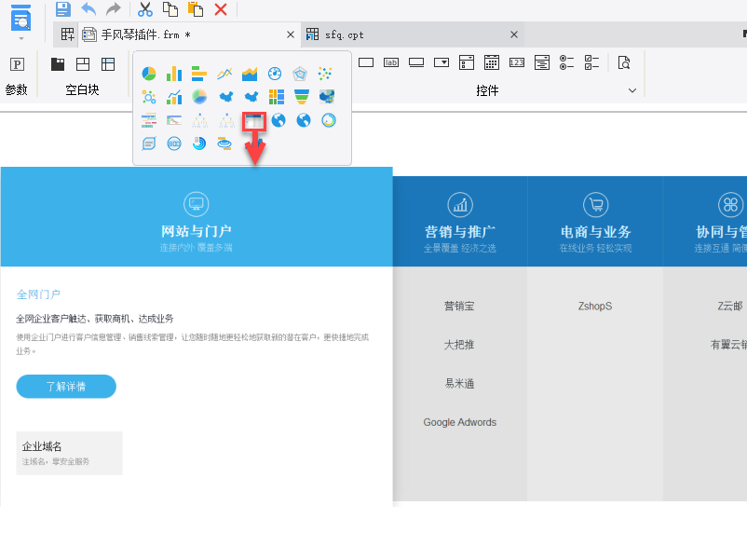The image size is (747, 560).
Task: Open the 营销与推广 accordion panel
Action: click(x=460, y=222)
